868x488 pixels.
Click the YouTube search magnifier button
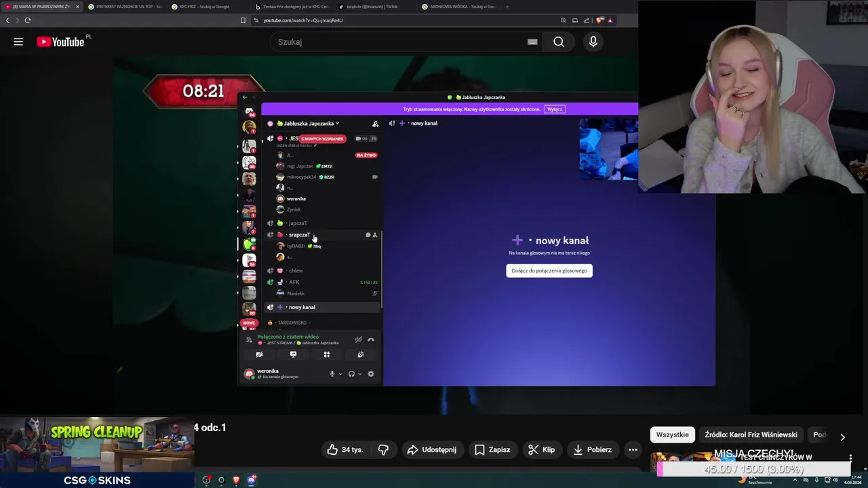[559, 42]
